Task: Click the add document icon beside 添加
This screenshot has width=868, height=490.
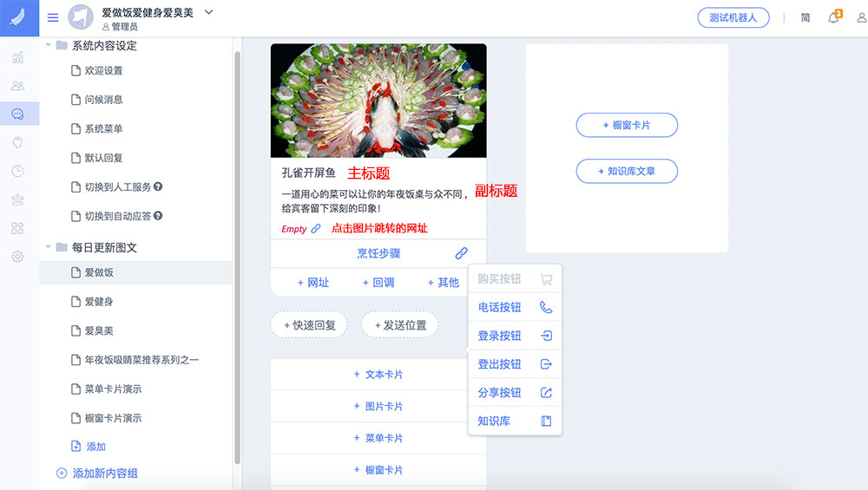Action: coord(76,447)
